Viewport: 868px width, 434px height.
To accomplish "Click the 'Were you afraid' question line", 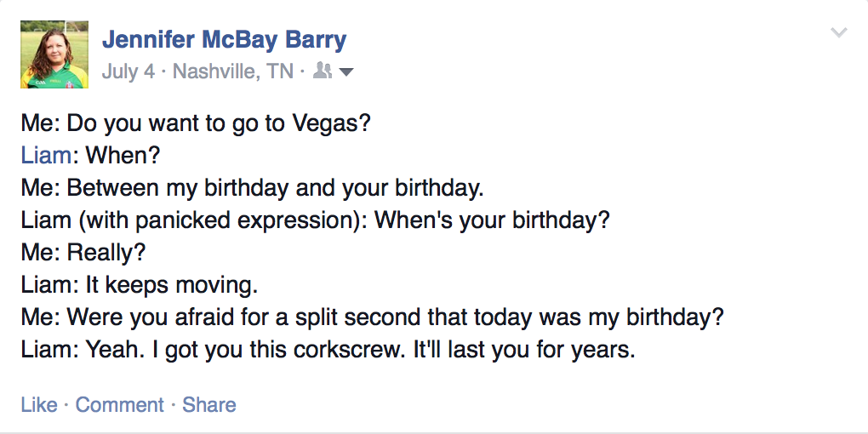I will coord(372,317).
